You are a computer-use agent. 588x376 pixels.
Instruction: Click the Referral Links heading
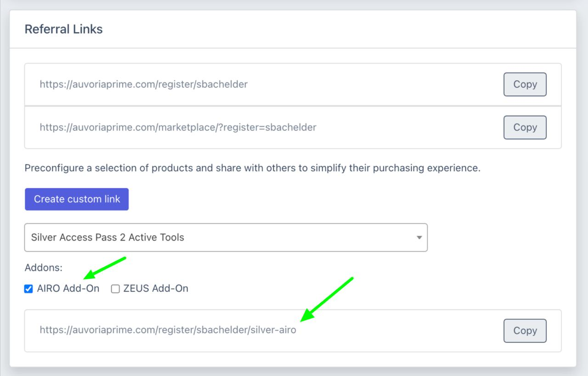(x=63, y=29)
